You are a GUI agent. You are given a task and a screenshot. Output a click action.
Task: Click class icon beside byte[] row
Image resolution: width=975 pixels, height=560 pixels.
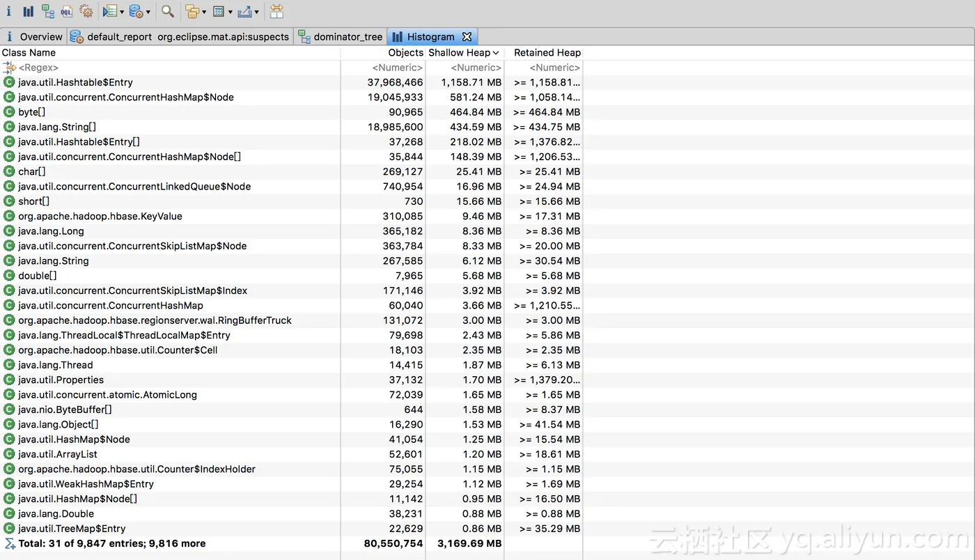point(9,112)
